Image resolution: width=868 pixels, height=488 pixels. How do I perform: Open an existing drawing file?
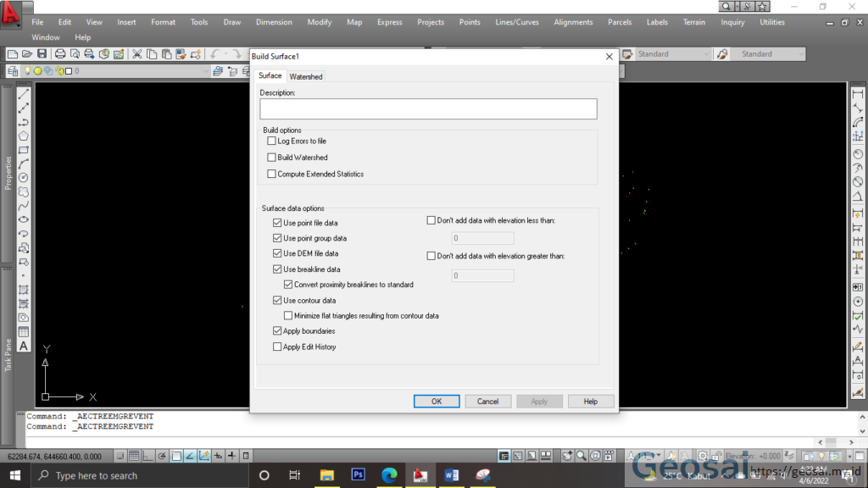coord(27,53)
